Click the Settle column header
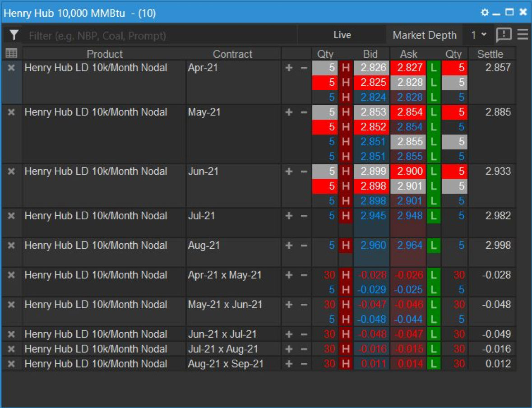This screenshot has width=532, height=408. pyautogui.click(x=490, y=54)
